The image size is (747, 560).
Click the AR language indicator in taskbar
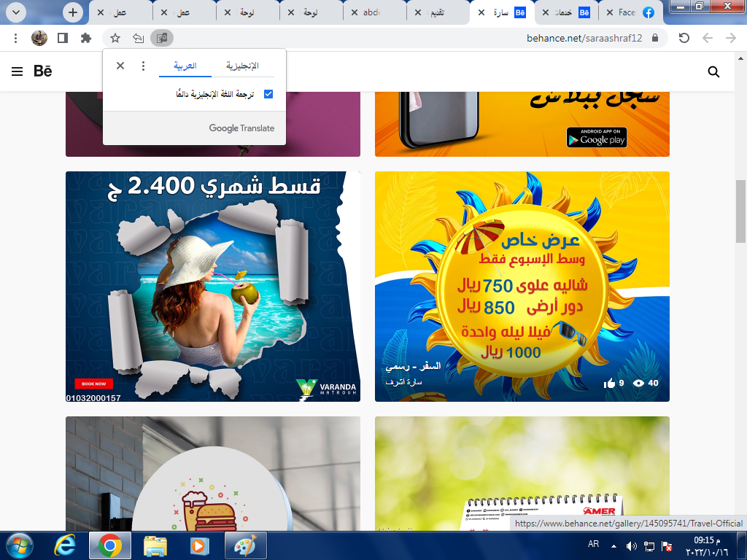coord(593,544)
